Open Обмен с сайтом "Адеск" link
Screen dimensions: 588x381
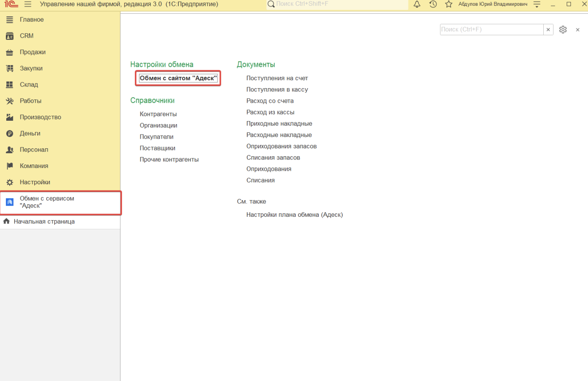pos(178,78)
